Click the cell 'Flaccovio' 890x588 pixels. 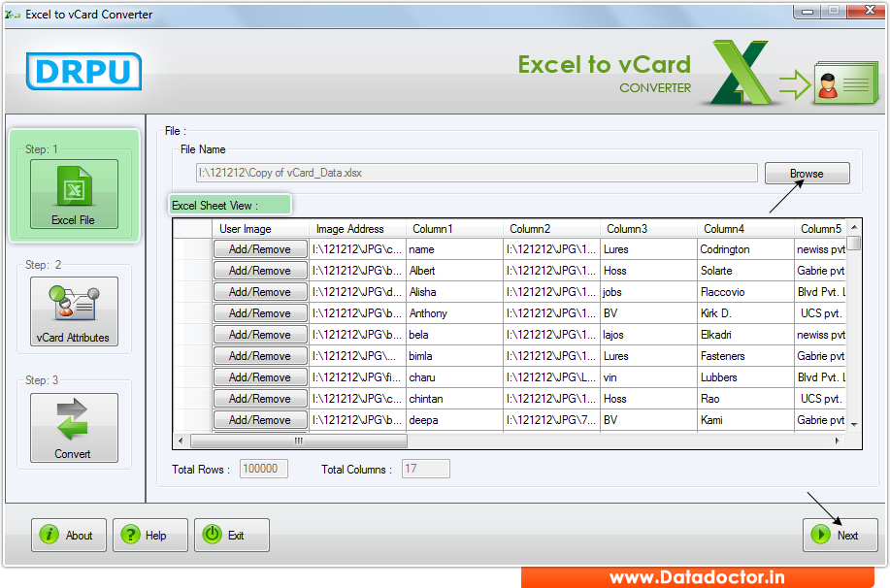745,292
